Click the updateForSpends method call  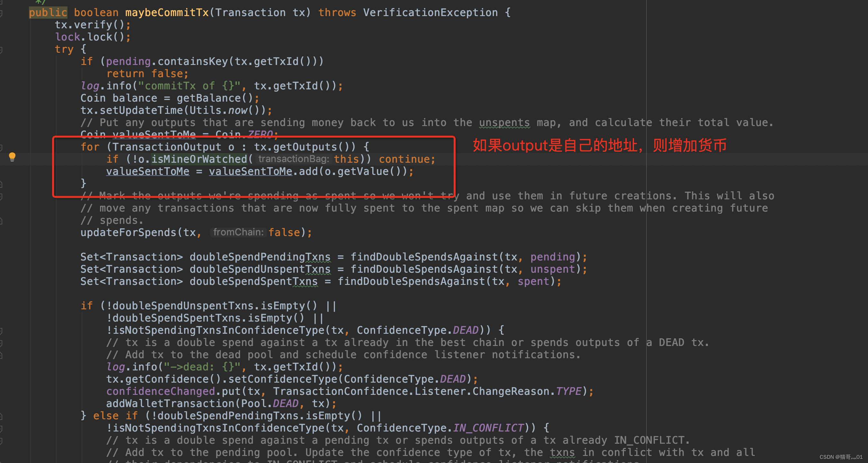coord(128,232)
